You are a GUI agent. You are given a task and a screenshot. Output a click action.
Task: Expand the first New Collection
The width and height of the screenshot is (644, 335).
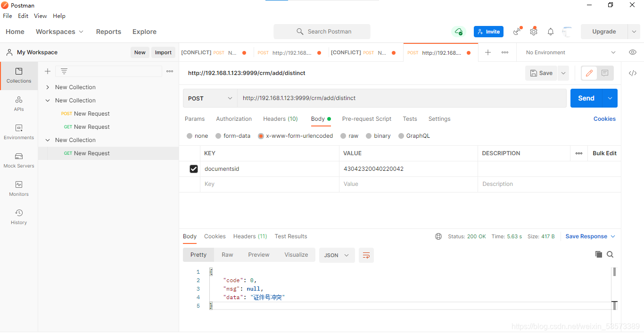tap(48, 87)
